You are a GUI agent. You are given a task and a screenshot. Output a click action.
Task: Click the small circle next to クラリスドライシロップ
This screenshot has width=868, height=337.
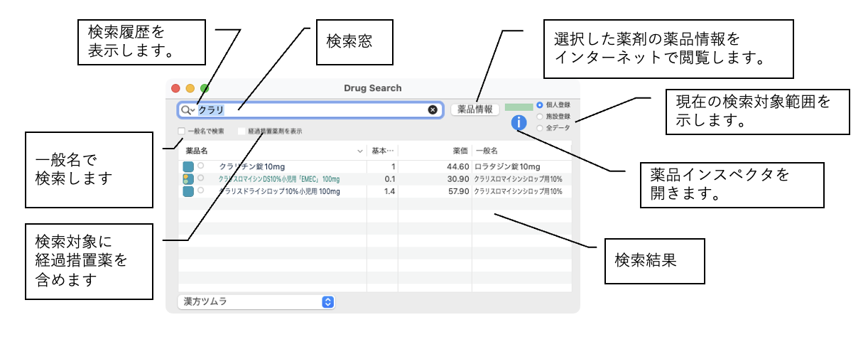201,191
